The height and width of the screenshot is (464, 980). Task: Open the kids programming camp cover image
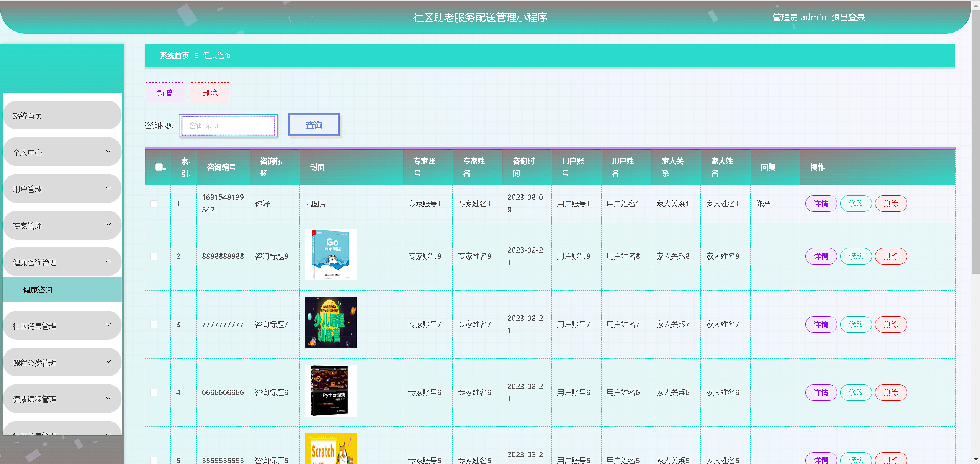(x=330, y=322)
